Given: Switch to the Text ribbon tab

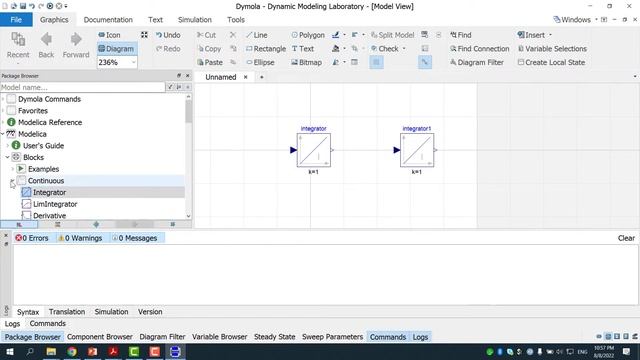Looking at the screenshot, I should (x=155, y=20).
